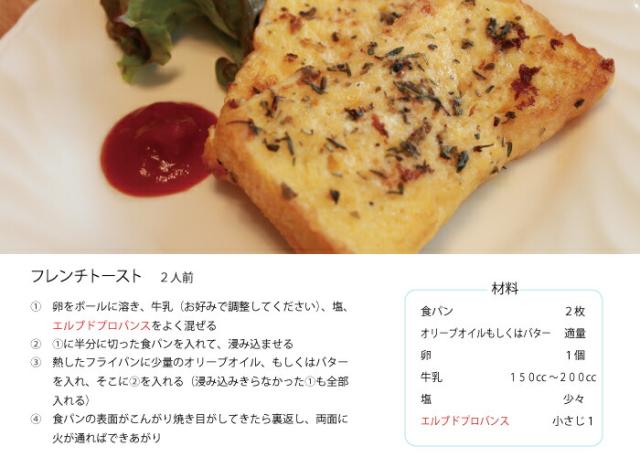Image resolution: width=640 pixels, height=457 pixels.
Task: Click the circled number ④ step marker
Action: pyautogui.click(x=36, y=419)
